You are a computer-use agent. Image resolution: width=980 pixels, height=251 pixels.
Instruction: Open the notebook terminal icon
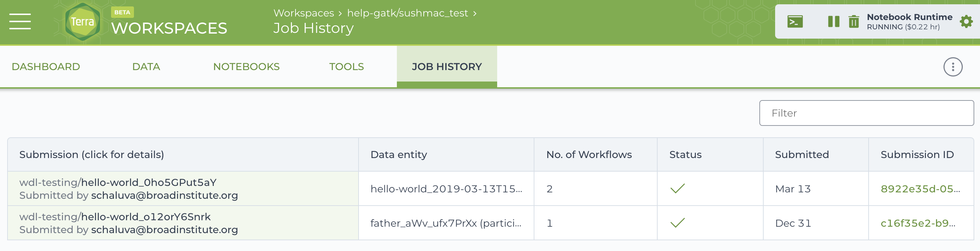click(x=795, y=22)
